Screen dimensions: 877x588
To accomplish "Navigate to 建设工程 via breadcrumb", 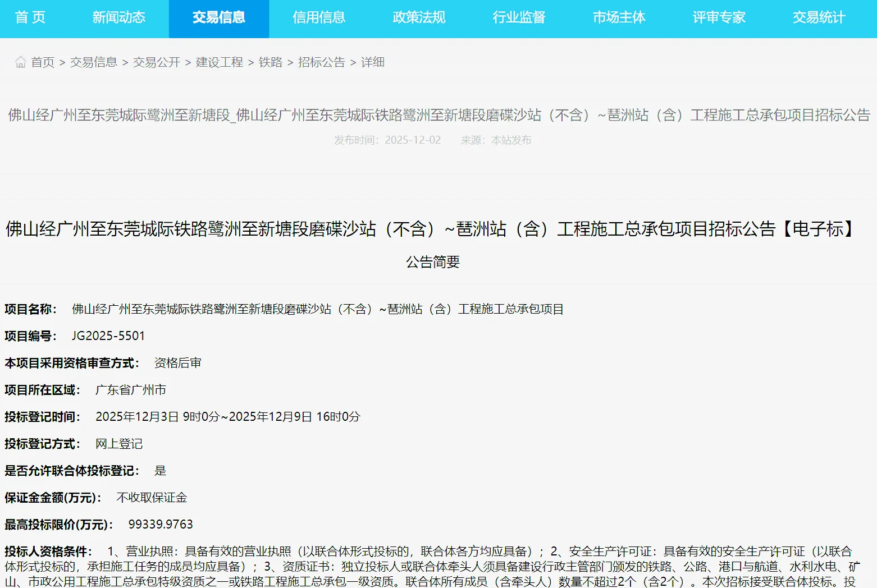I will coord(219,62).
